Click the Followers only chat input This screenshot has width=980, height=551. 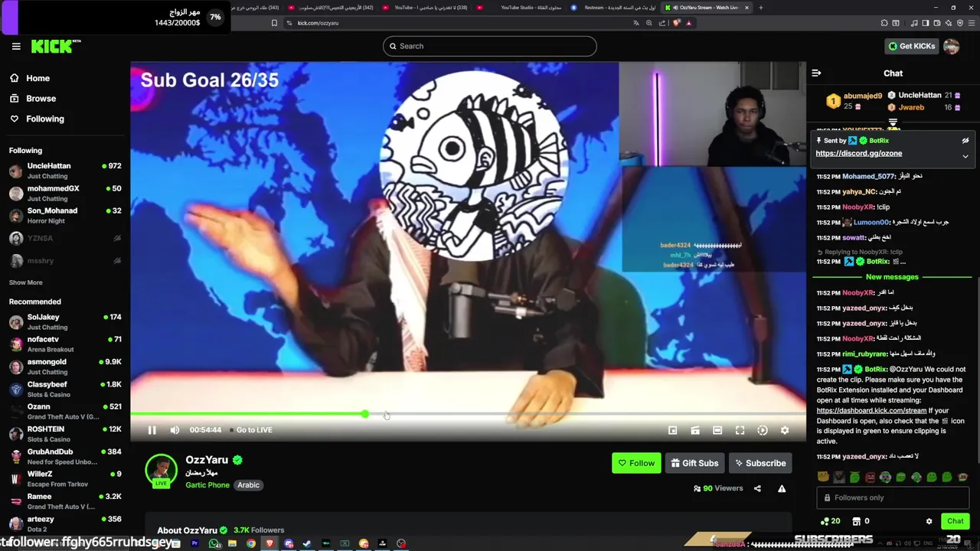(x=893, y=497)
